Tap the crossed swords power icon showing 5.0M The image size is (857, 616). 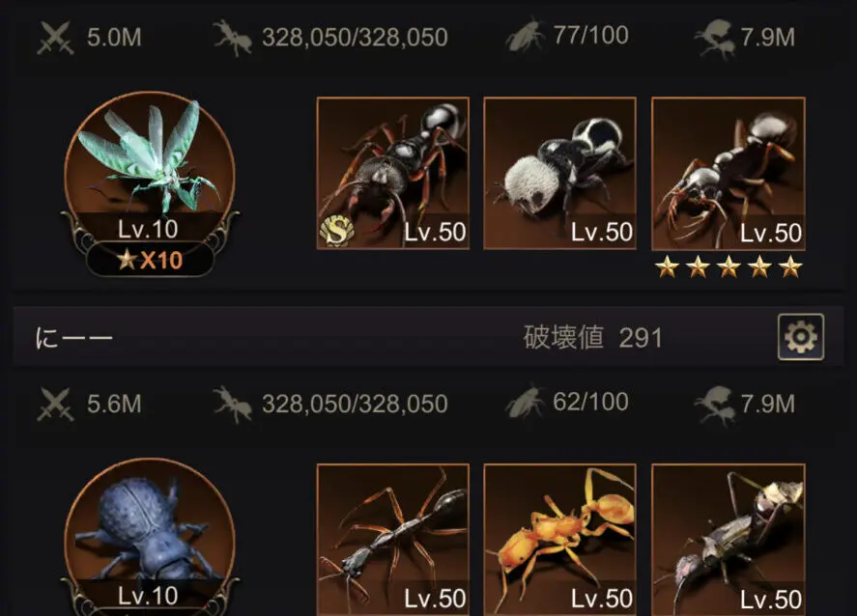[55, 38]
